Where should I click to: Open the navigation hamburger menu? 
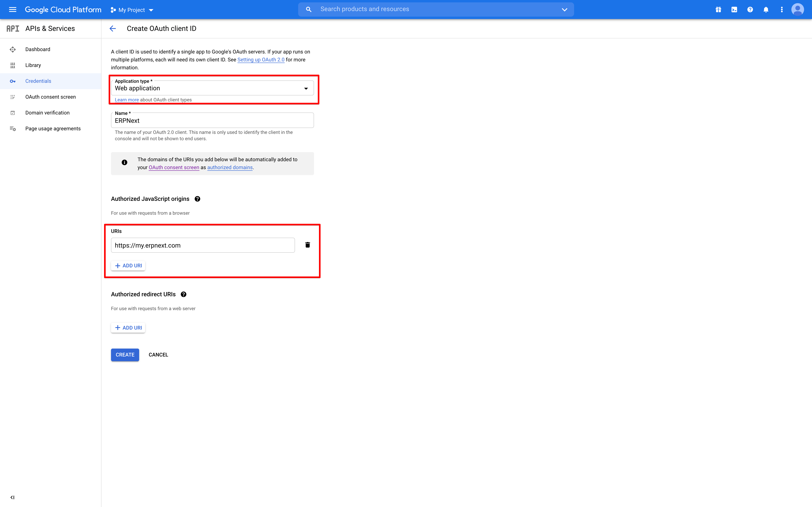tap(12, 9)
